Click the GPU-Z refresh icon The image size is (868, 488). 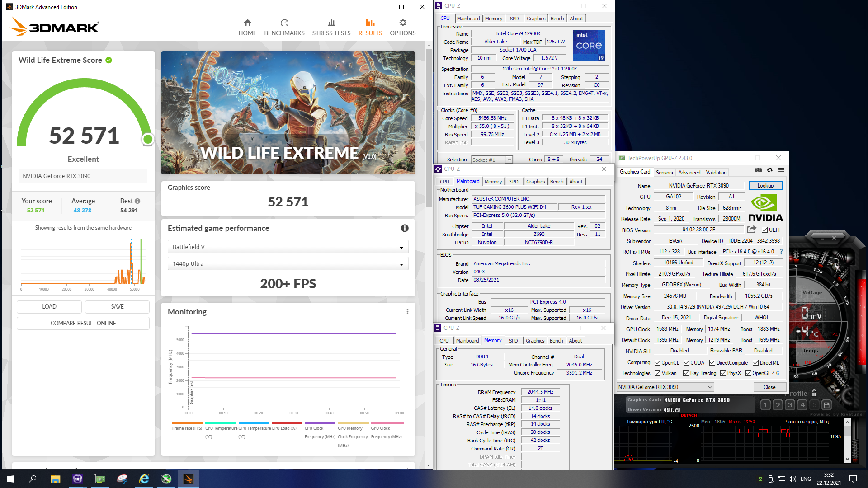coord(769,170)
